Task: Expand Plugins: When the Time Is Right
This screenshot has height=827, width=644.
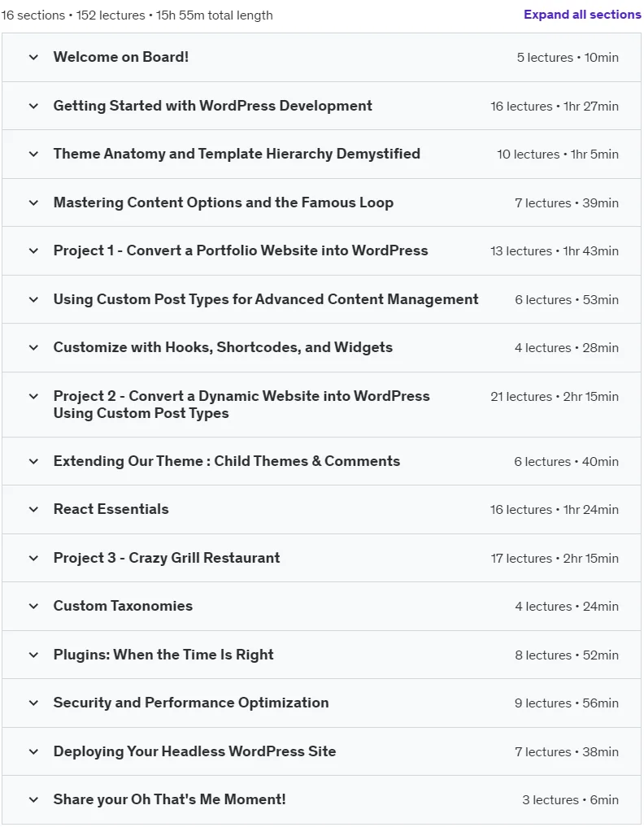Action: click(x=163, y=655)
